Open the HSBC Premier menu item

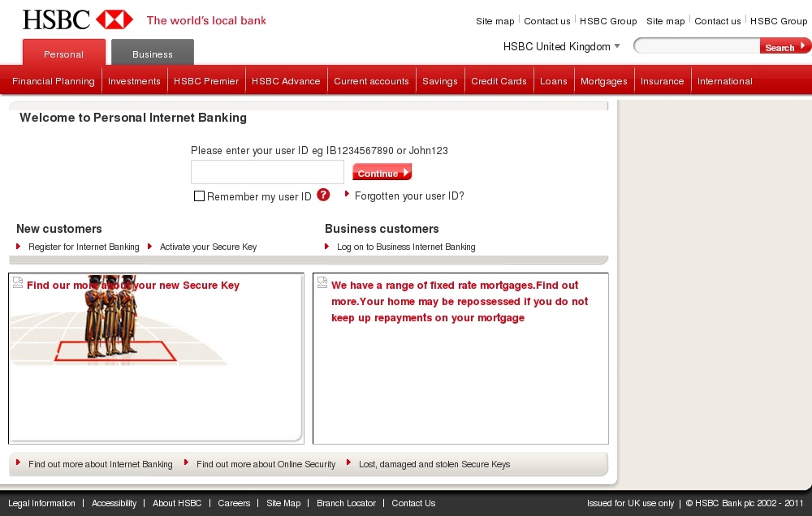(206, 81)
